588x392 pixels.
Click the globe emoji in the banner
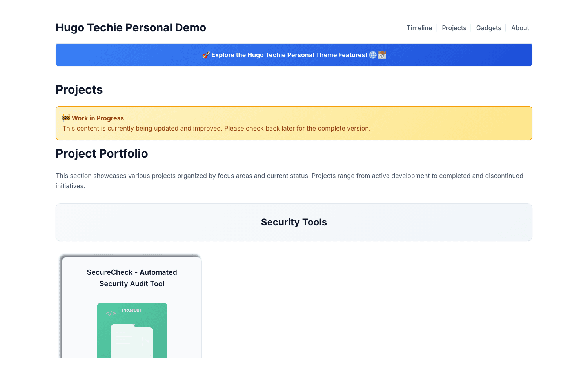pos(373,55)
